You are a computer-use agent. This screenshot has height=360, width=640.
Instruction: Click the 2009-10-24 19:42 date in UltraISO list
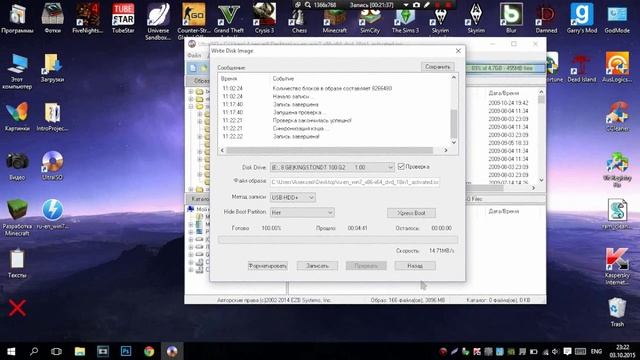[x=508, y=103]
